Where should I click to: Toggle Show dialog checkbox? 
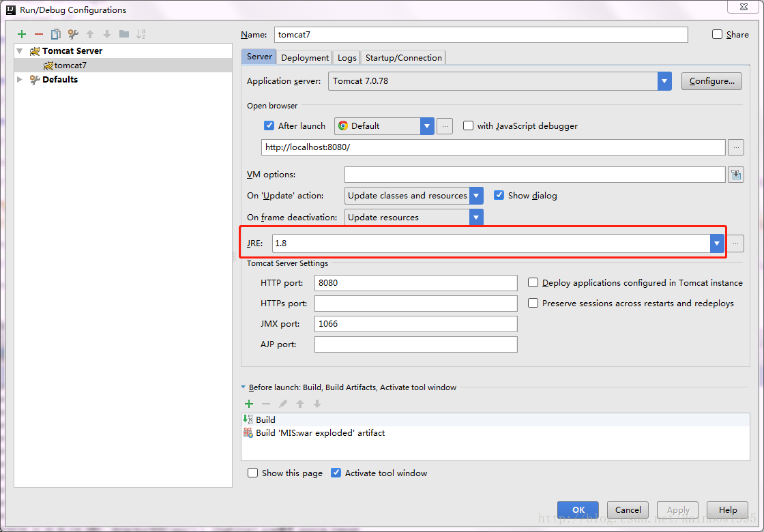499,195
